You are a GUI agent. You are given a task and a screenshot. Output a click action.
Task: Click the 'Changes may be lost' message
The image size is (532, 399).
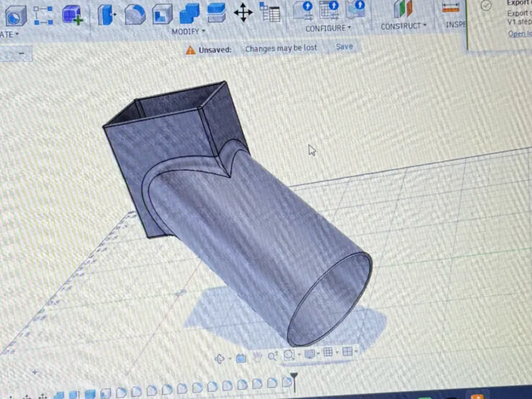tap(281, 49)
